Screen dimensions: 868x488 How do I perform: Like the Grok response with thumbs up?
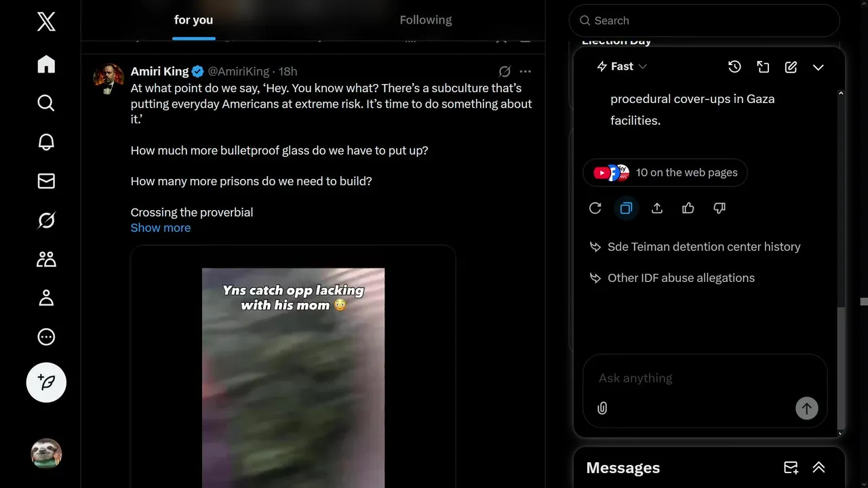tap(688, 208)
